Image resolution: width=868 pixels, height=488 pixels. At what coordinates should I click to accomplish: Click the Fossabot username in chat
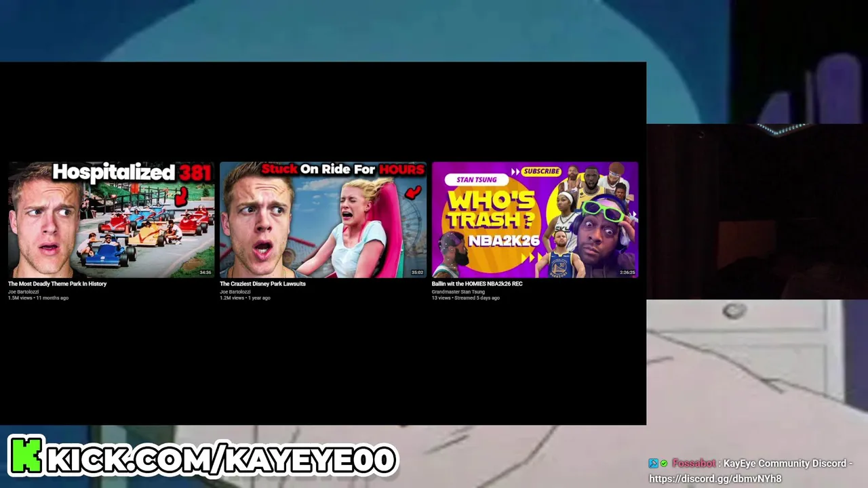tap(694, 464)
